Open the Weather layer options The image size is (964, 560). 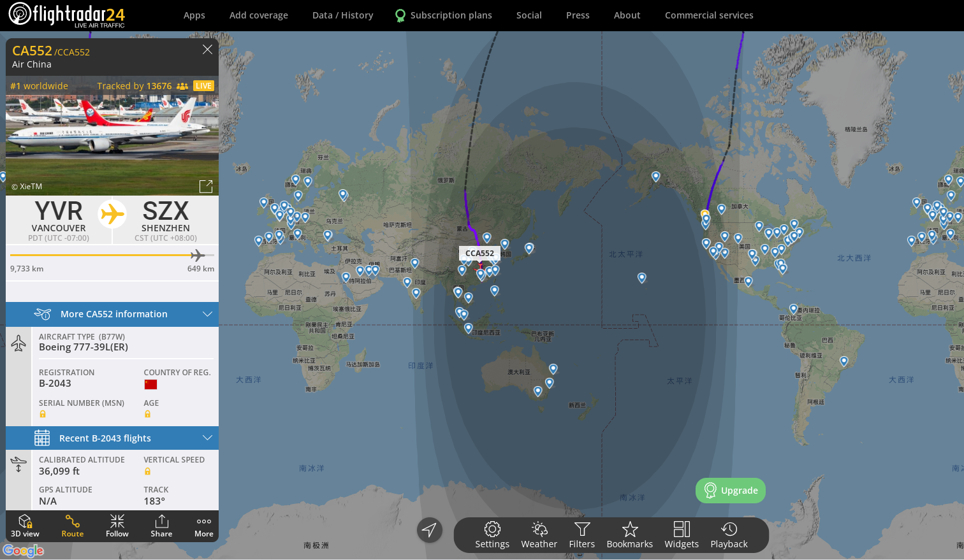[539, 535]
